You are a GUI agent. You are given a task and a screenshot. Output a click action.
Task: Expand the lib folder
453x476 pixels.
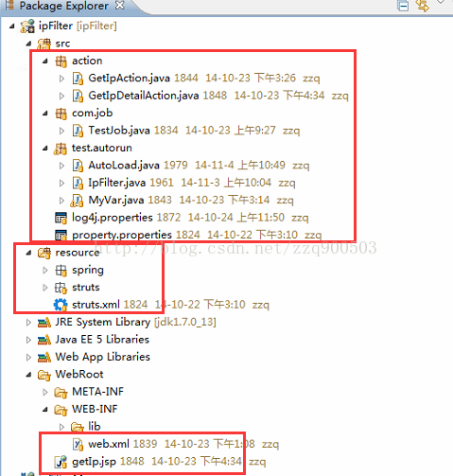(x=61, y=427)
